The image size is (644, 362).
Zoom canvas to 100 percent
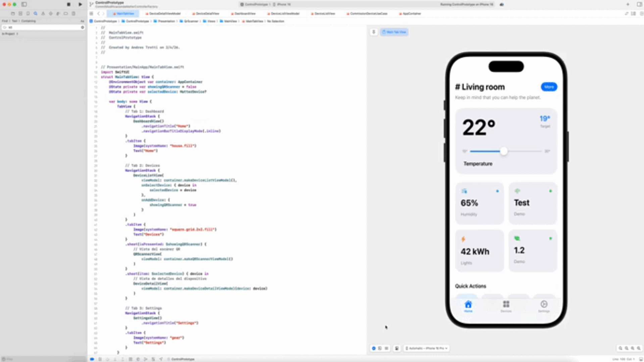(x=627, y=348)
